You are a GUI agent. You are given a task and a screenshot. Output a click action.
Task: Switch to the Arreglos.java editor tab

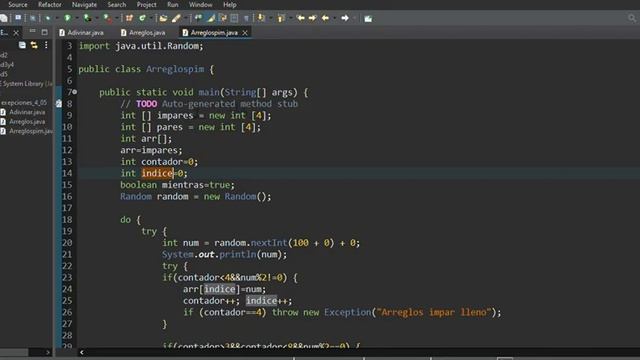pos(143,33)
